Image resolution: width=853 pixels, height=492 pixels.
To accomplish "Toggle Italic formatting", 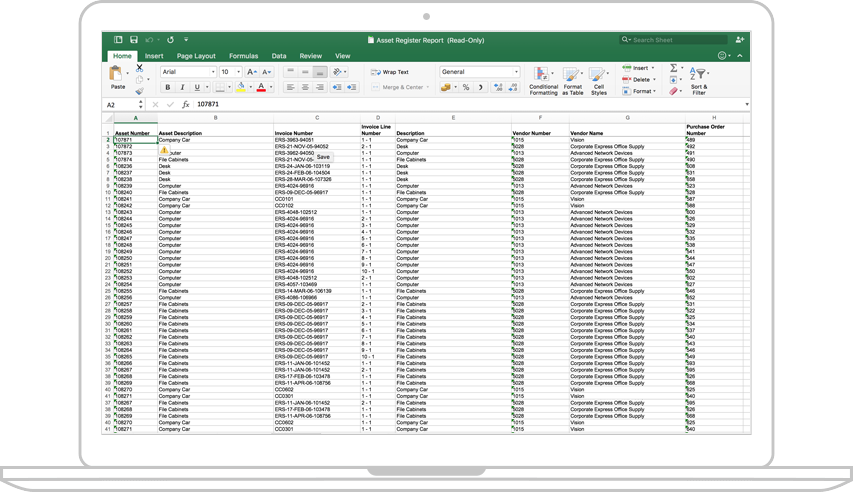I will click(182, 88).
